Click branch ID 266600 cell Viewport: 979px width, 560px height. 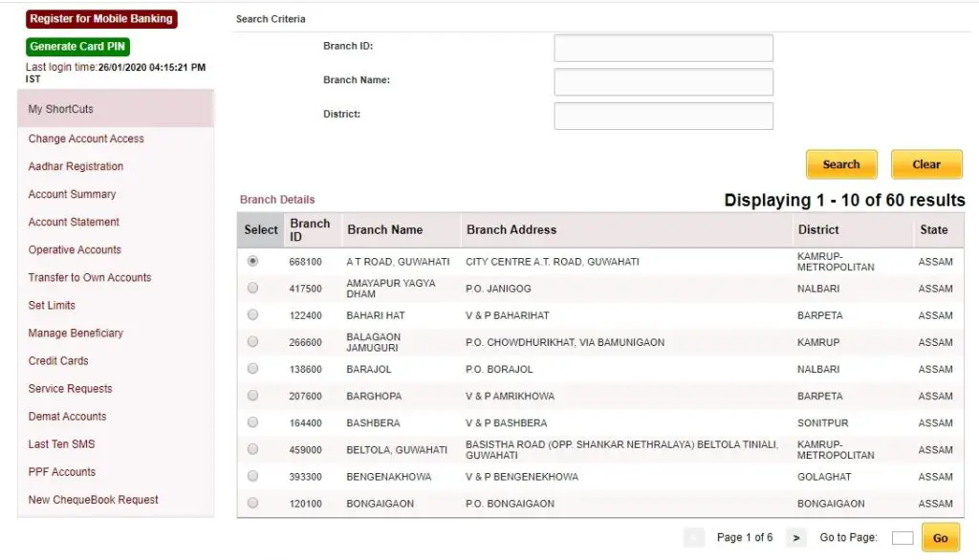click(305, 343)
